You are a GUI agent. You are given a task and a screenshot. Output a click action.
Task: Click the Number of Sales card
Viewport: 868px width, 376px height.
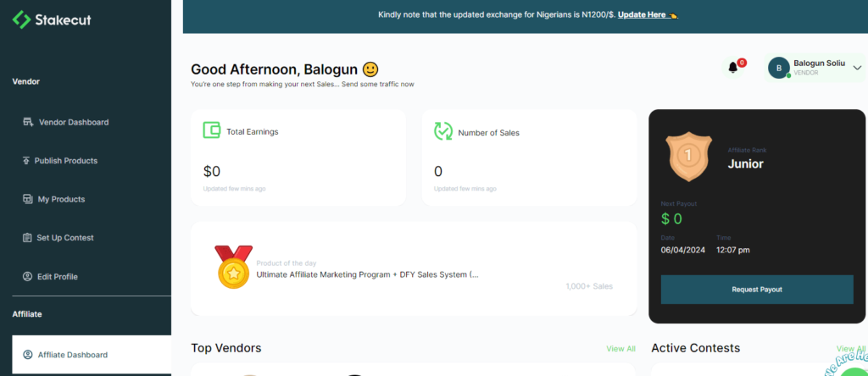coord(529,157)
